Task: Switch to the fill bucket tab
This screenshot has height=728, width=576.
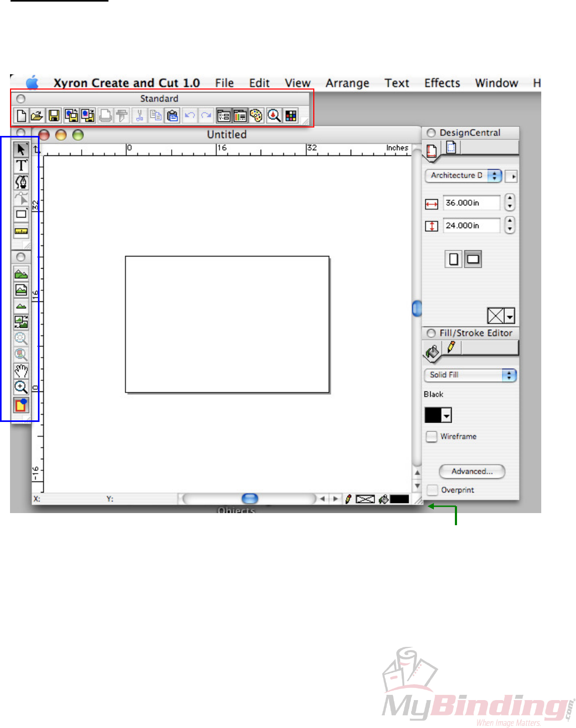Action: 432,351
